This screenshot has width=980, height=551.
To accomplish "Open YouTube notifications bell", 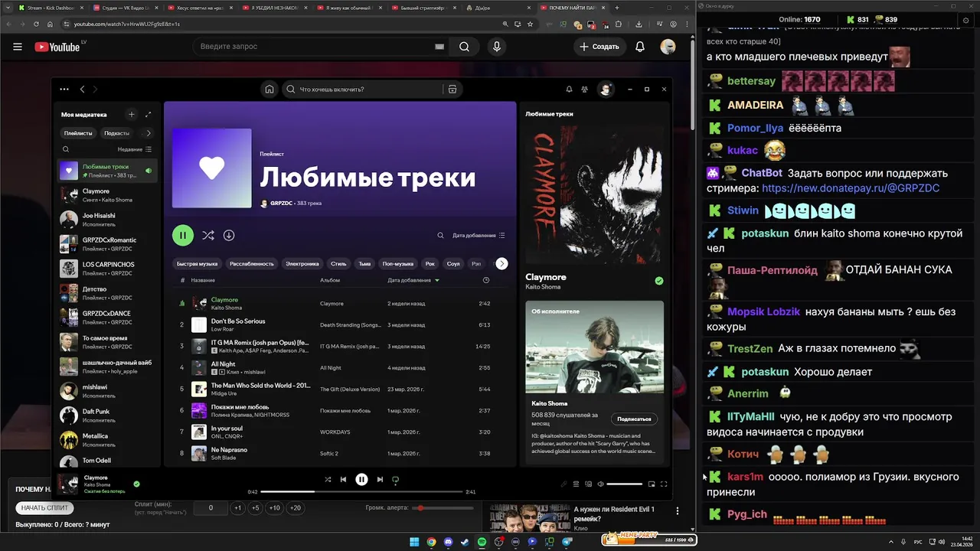I will [x=640, y=47].
